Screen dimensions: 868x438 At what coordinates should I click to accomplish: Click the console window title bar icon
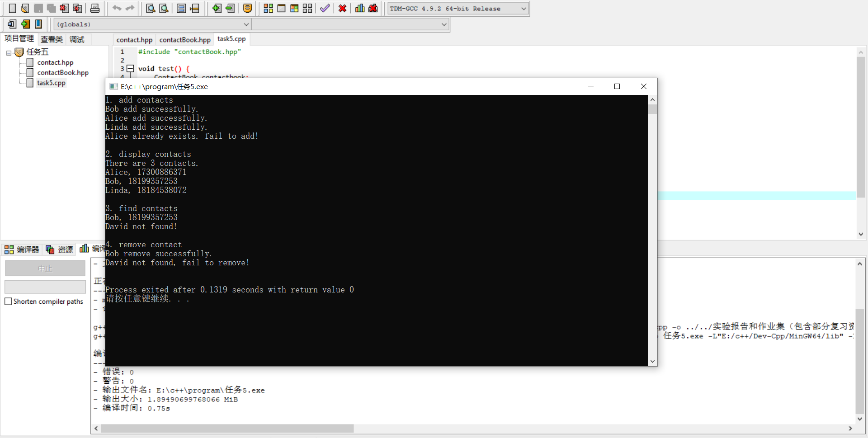click(x=113, y=86)
